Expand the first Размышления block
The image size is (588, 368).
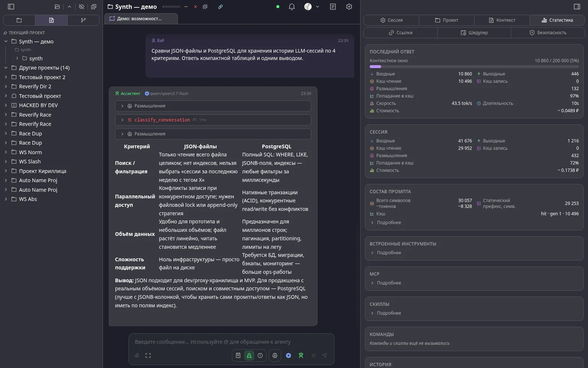tap(213, 106)
